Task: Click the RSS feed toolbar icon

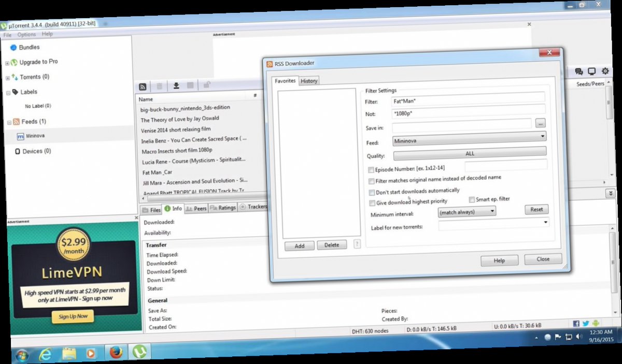Action: pos(143,86)
